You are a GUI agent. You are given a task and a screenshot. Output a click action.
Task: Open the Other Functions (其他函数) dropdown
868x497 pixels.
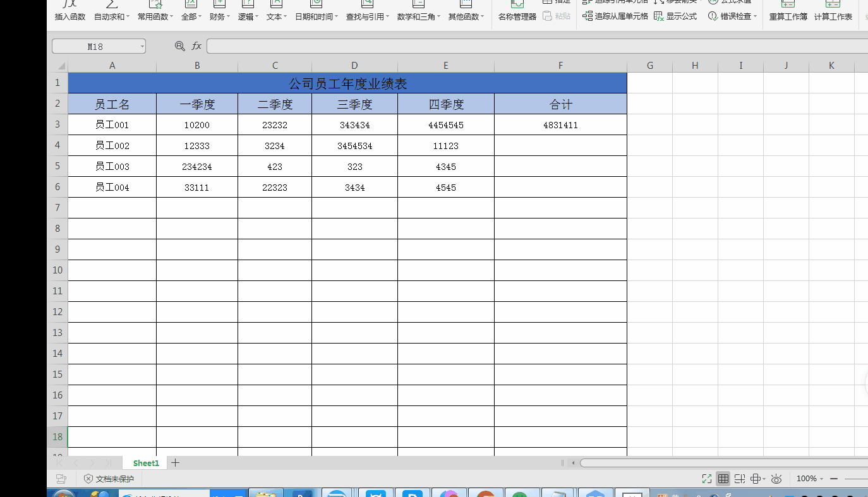point(466,11)
